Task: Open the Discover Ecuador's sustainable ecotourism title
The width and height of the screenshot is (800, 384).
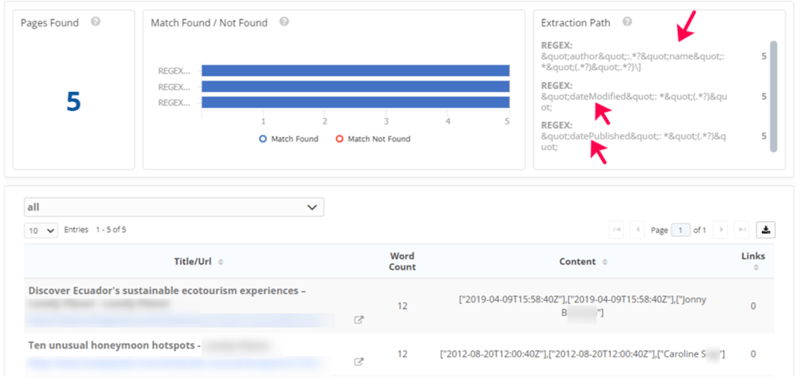Action: (167, 291)
